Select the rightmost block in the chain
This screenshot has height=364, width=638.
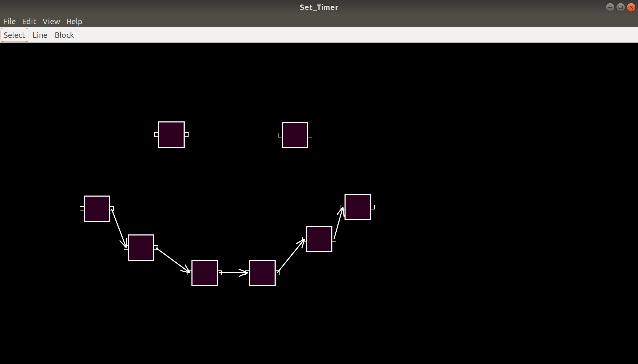point(358,207)
